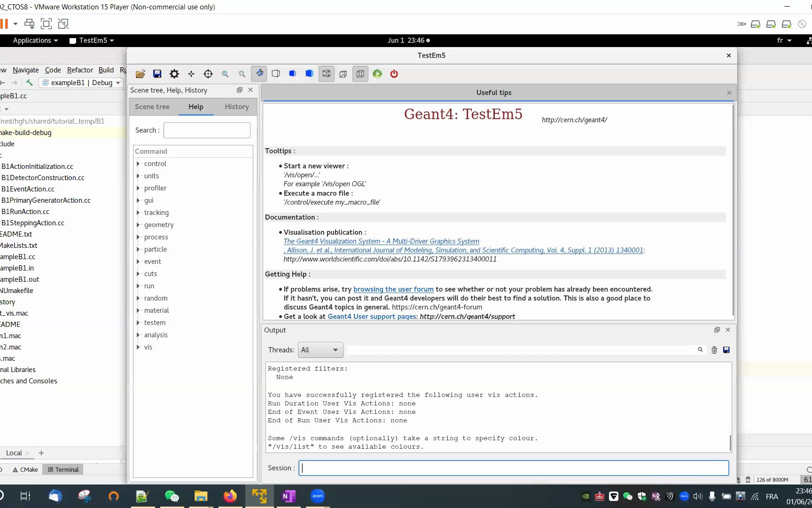
Task: Open exampleB1 | Debug configuration dropdown
Action: 81,83
